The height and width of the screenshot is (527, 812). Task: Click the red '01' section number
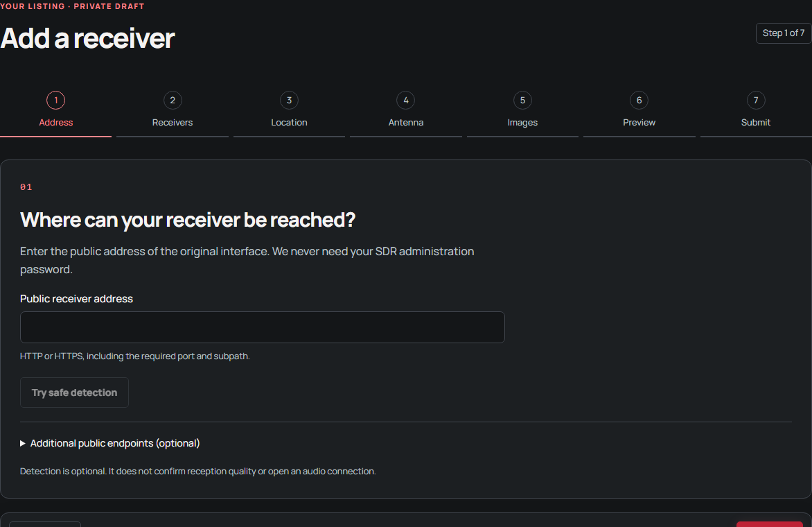point(26,187)
